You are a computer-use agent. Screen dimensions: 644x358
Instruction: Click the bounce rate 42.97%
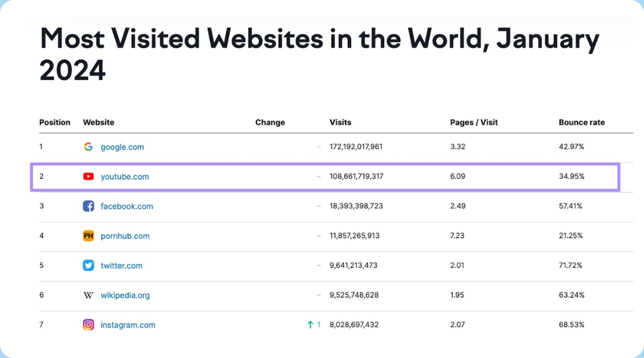click(571, 147)
